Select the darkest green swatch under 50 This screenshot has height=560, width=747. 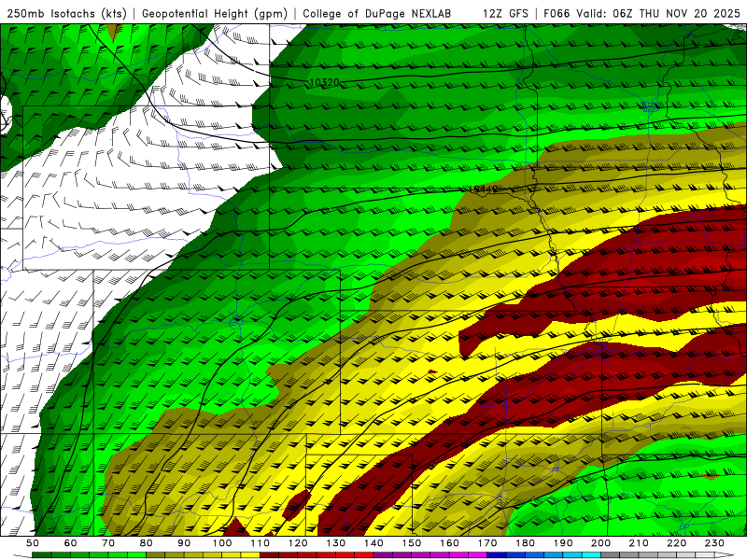coord(42,555)
